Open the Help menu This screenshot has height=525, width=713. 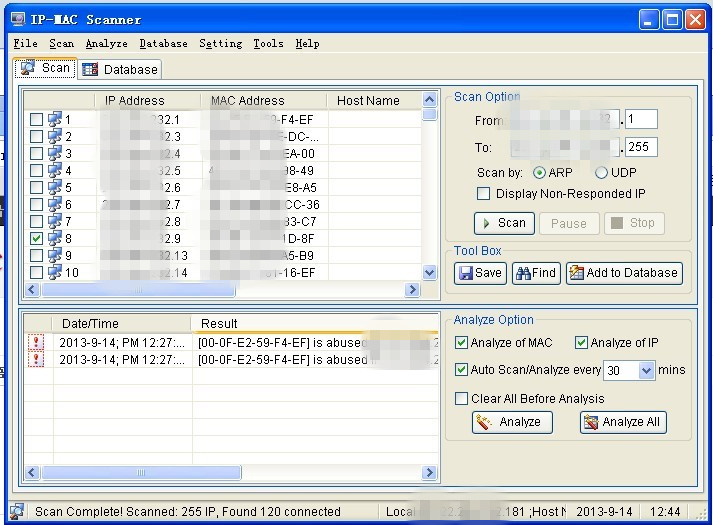click(x=307, y=44)
